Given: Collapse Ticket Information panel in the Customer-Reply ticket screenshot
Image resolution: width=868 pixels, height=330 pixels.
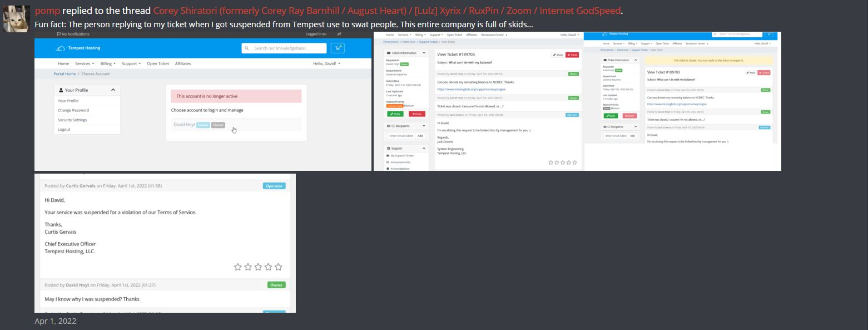Looking at the screenshot, I should 424,53.
